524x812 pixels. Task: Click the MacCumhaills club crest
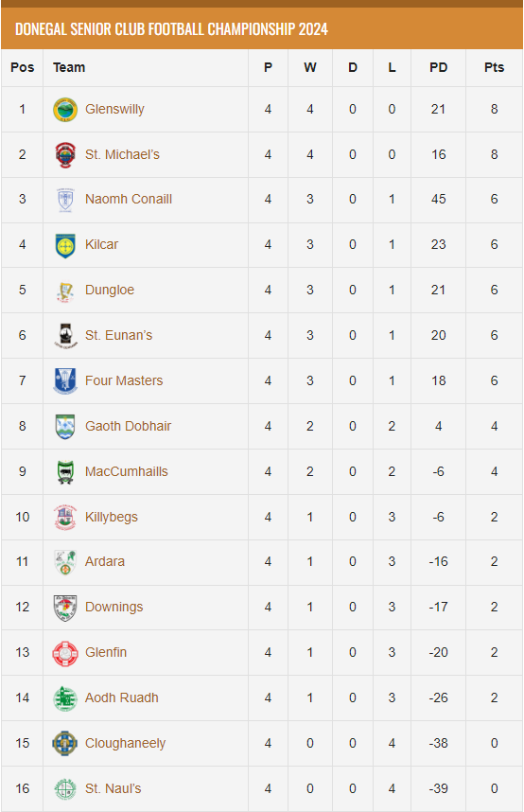tap(65, 471)
